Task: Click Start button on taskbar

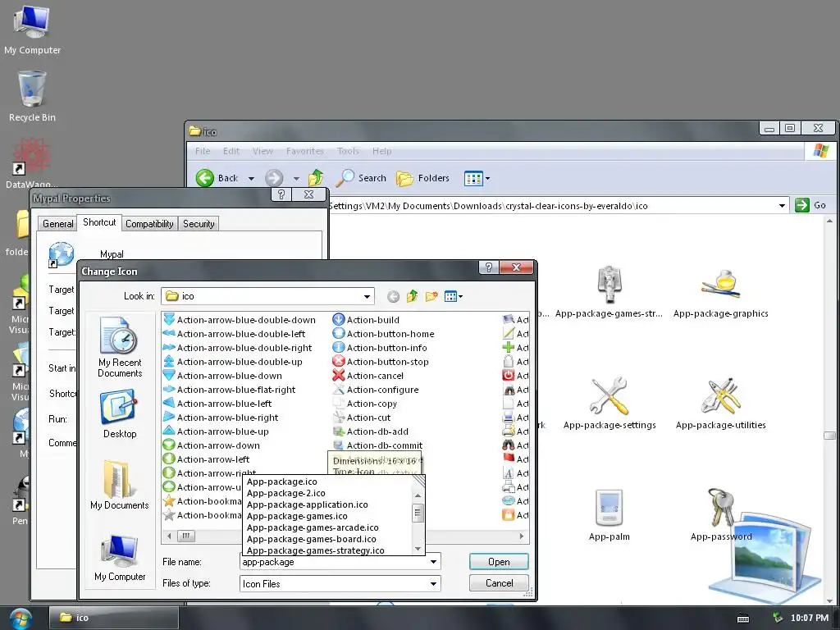Action: click(x=19, y=619)
